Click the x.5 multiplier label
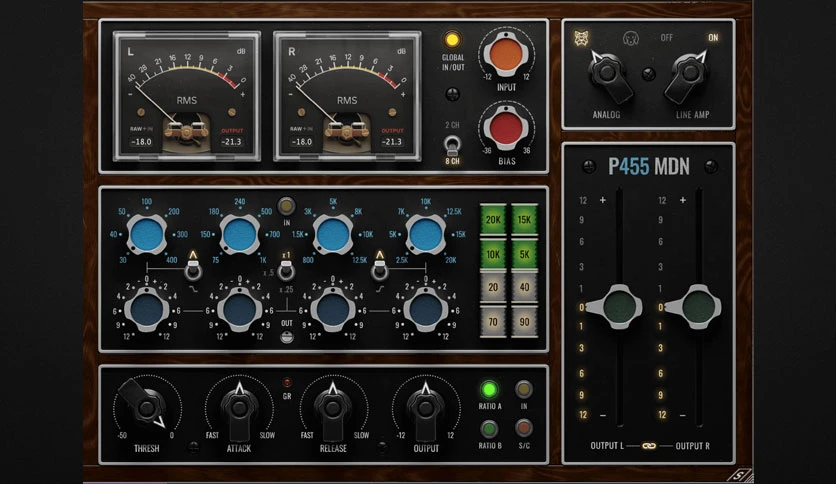 pos(269,273)
